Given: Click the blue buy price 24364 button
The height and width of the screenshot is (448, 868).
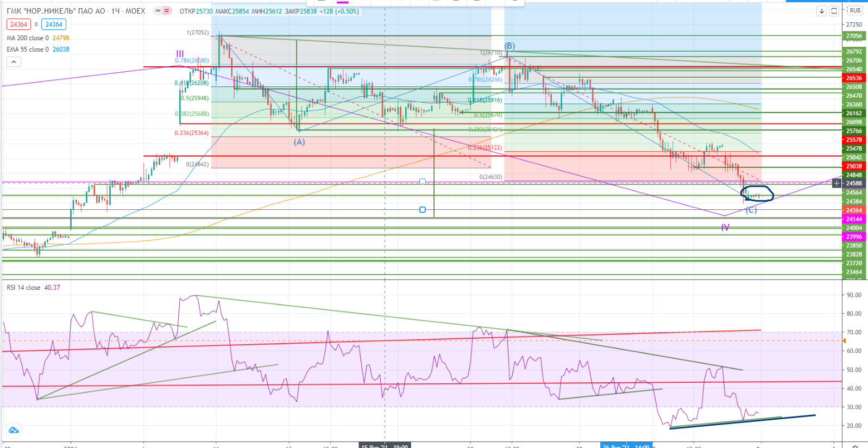Looking at the screenshot, I should point(54,24).
